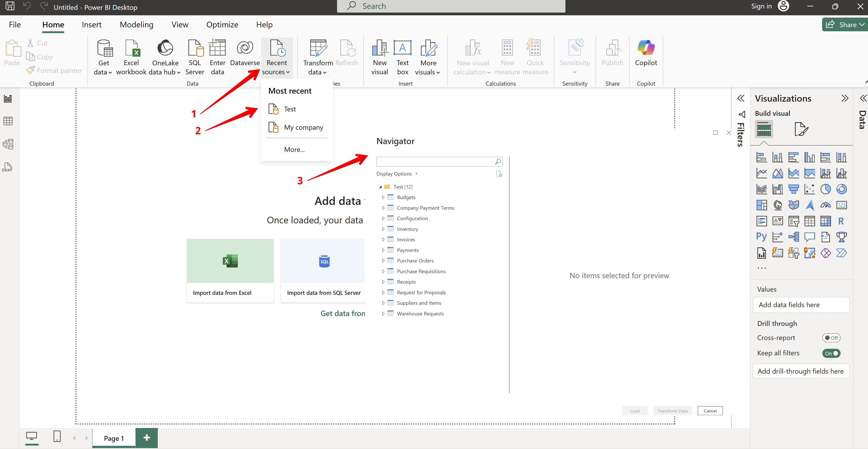Click the SQL Server source icon
868x449 pixels.
tap(195, 57)
